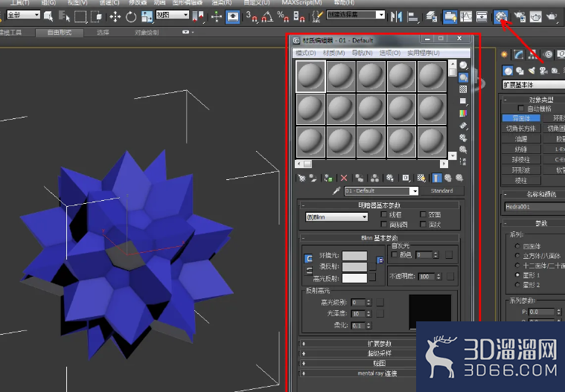Image resolution: width=565 pixels, height=392 pixels.
Task: Open 选项(O) menu in Material Editor
Action: (390, 53)
